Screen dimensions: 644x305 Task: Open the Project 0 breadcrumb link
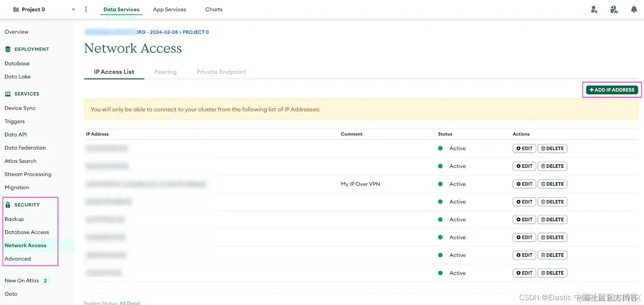[x=196, y=32]
